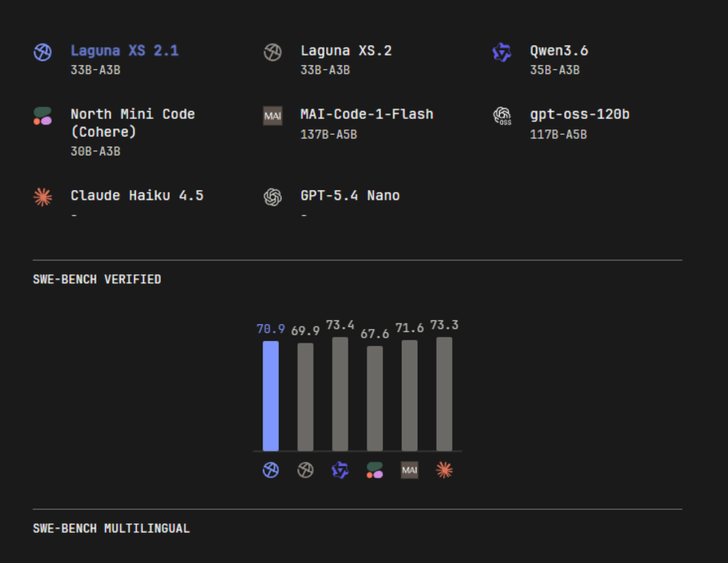
Task: Select the Qwen3.6 model name
Action: tap(559, 51)
